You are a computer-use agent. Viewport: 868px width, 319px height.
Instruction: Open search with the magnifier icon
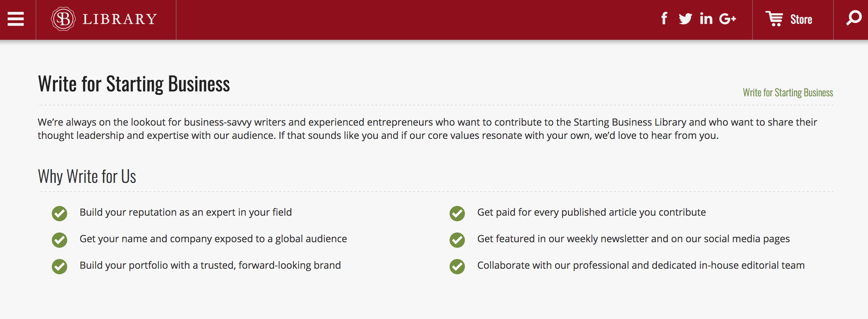pyautogui.click(x=854, y=18)
